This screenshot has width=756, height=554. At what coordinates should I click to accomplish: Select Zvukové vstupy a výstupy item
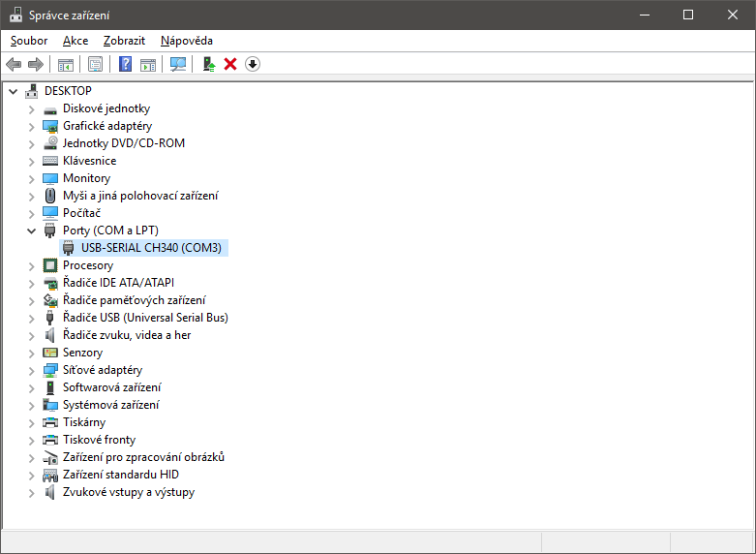128,492
